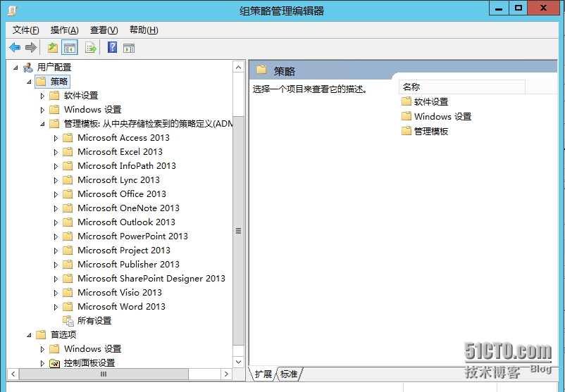Click the Microsoft Access 2013 folder icon

coord(68,138)
